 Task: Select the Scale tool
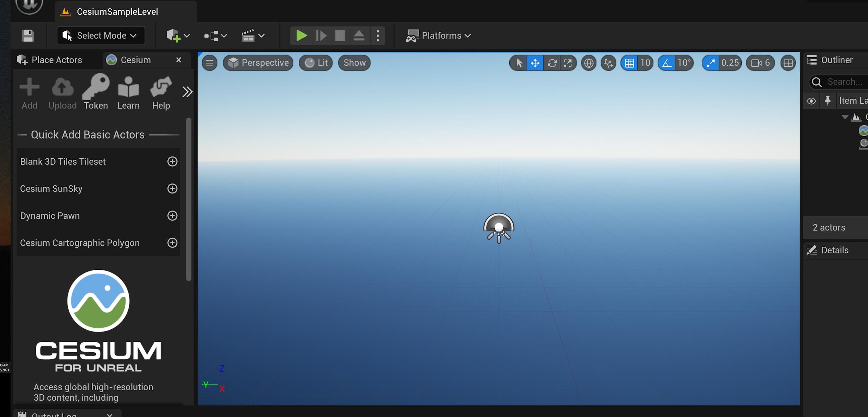(568, 63)
